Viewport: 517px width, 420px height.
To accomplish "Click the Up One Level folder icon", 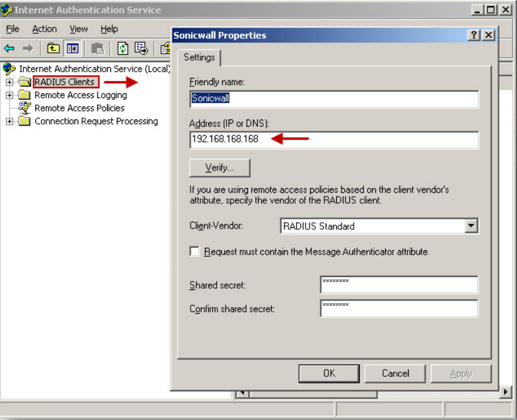I will pyautogui.click(x=54, y=48).
